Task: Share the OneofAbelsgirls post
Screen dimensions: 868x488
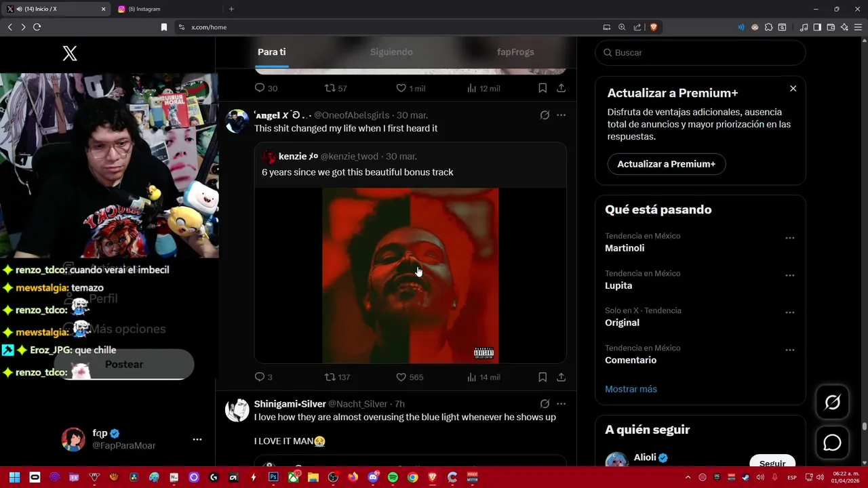Action: pos(561,377)
